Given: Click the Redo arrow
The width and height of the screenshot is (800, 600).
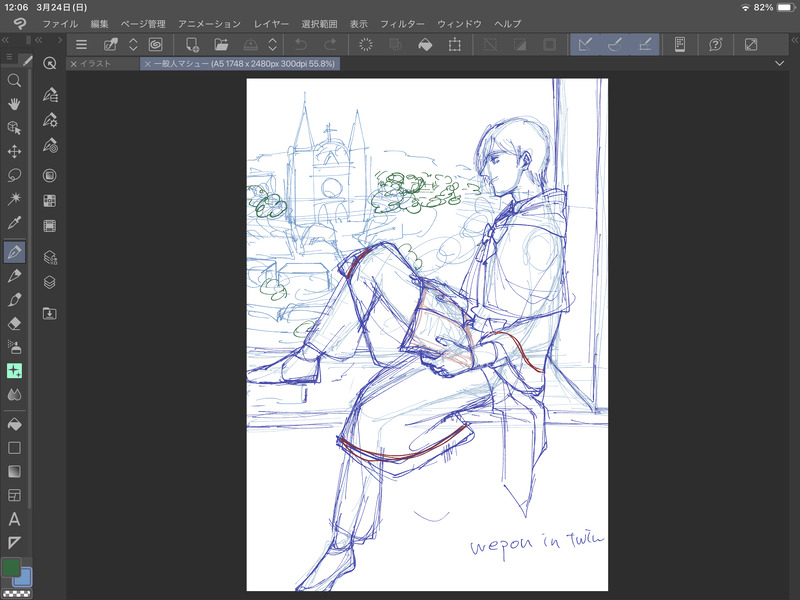Looking at the screenshot, I should click(330, 45).
